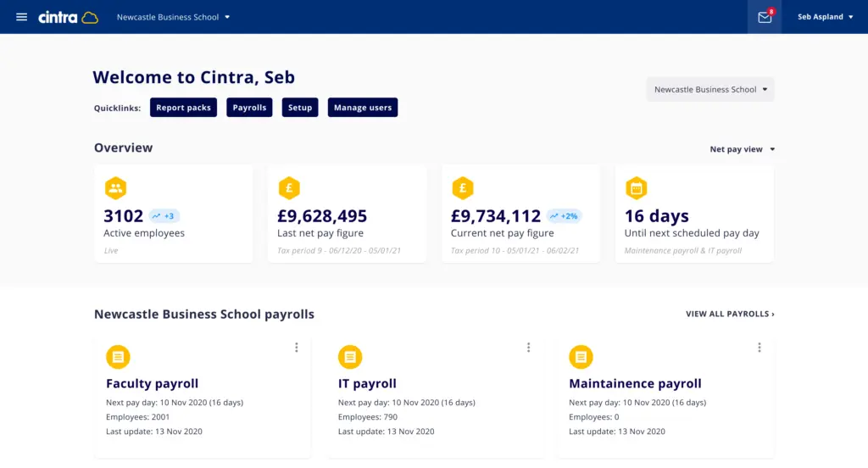Click the Current net pay pound icon
The height and width of the screenshot is (468, 868).
462,188
